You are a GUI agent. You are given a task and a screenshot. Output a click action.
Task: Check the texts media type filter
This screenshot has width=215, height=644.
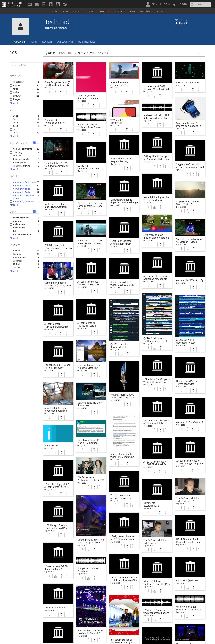point(11,89)
